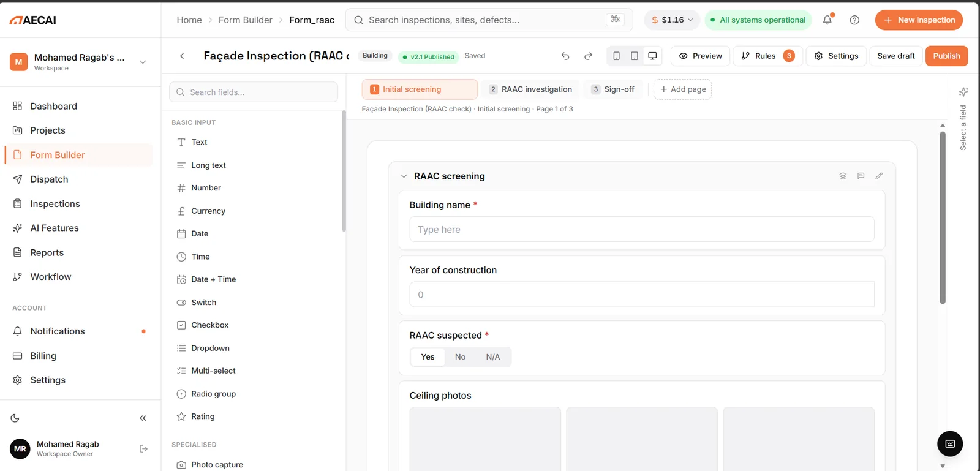This screenshot has height=471, width=980.
Task: Focus the Building name text input
Action: click(x=642, y=229)
